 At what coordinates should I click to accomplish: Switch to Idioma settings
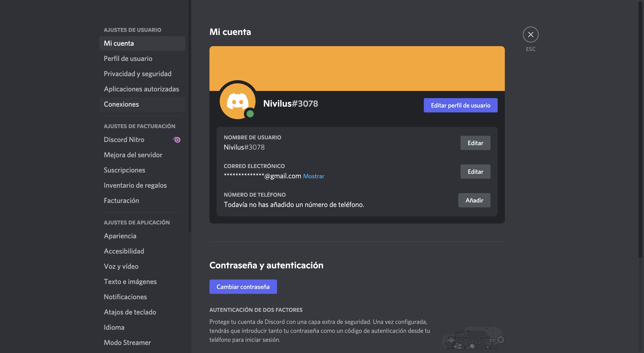pos(114,327)
